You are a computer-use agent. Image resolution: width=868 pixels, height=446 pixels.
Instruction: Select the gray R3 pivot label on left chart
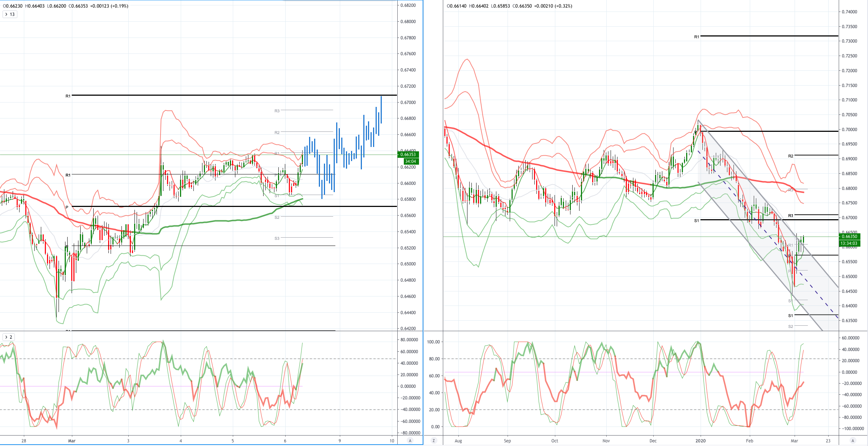pos(277,111)
